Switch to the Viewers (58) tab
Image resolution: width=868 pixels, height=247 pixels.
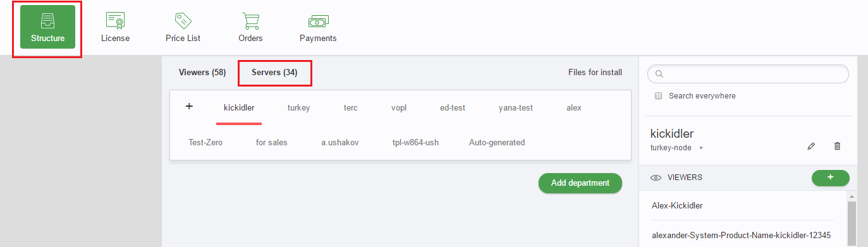tap(202, 73)
